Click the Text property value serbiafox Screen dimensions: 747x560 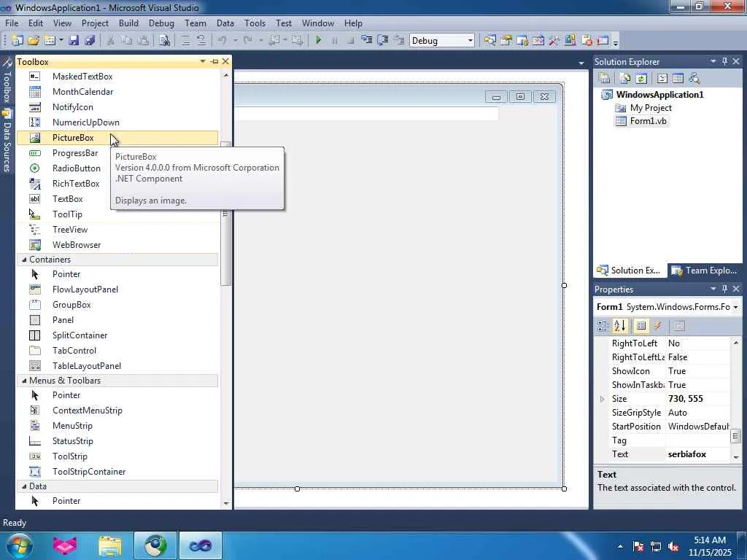click(698, 454)
